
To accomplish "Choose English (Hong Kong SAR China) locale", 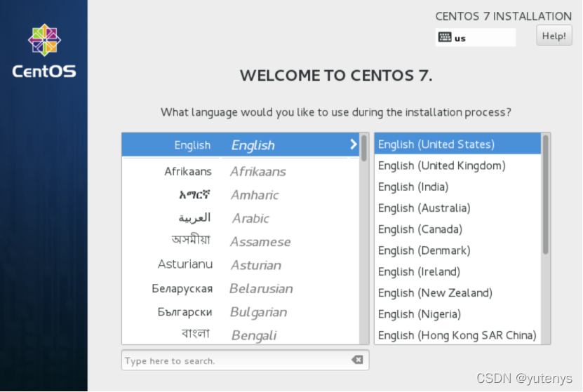I will pos(457,334).
